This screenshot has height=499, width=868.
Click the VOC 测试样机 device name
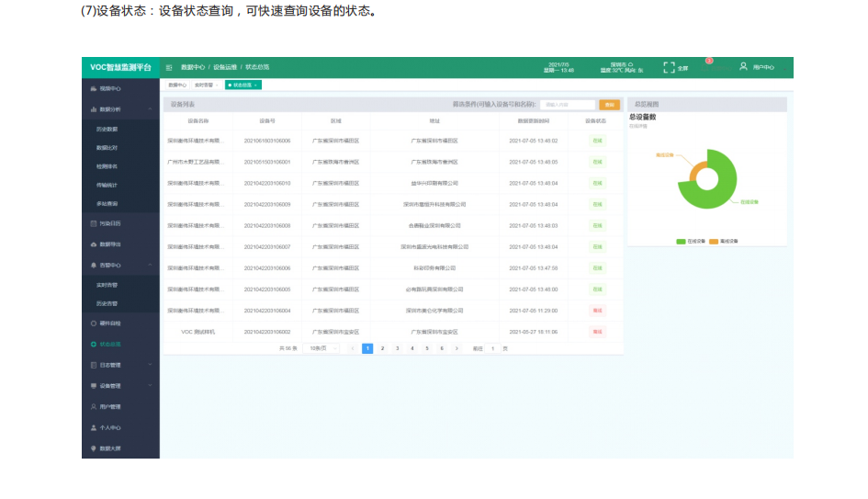[198, 333]
